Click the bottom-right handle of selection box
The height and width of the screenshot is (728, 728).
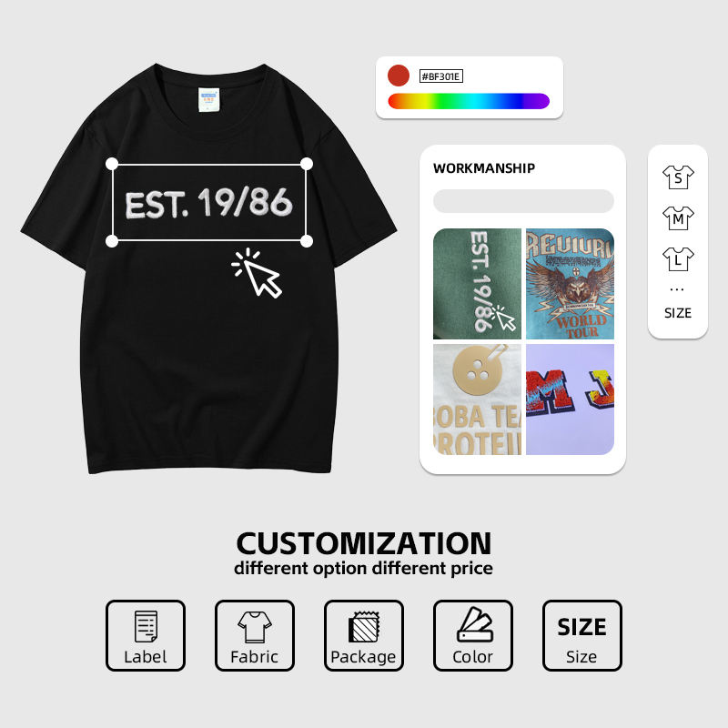coord(307,241)
